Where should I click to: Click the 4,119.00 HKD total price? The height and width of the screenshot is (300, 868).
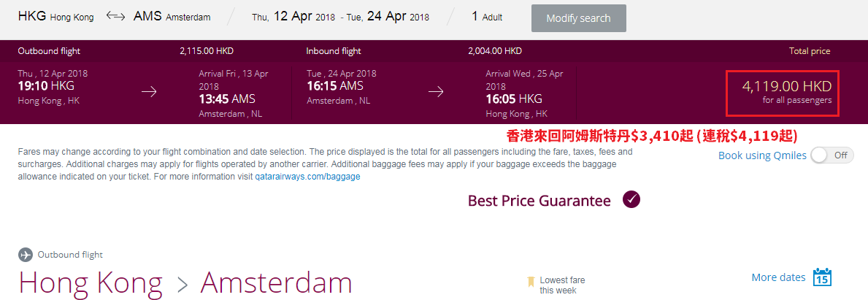[x=787, y=87]
